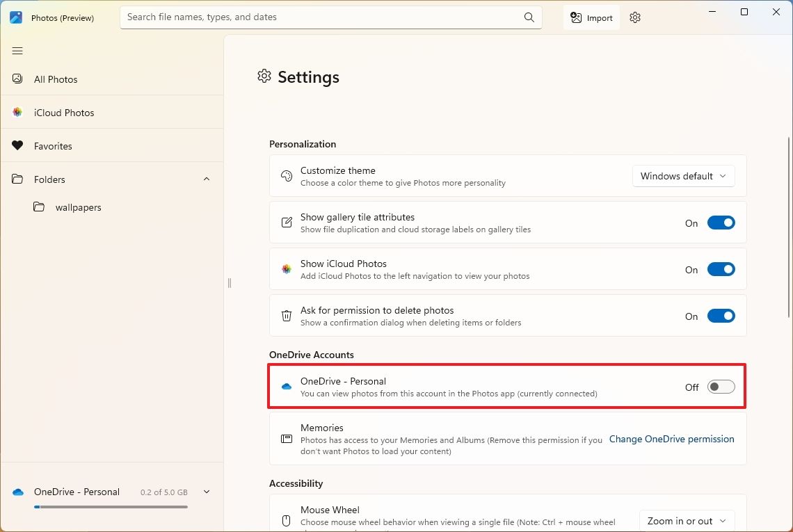Click the settings gear icon in title bar
Image resolution: width=793 pixels, height=532 pixels.
click(x=634, y=18)
